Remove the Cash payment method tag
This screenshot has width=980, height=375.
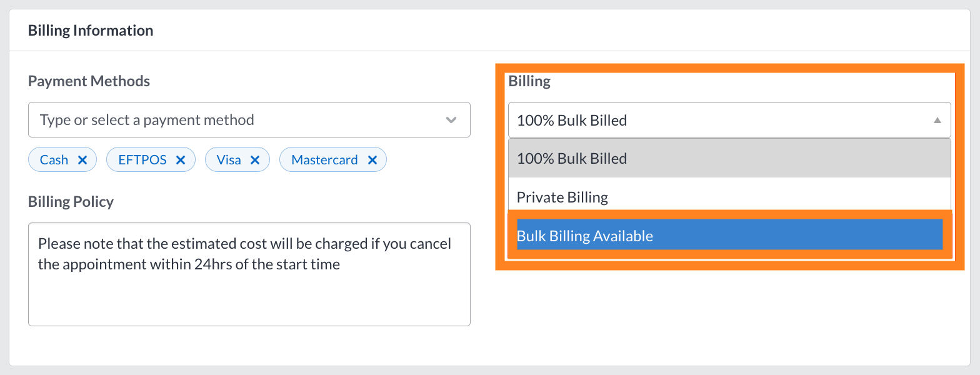(x=82, y=160)
